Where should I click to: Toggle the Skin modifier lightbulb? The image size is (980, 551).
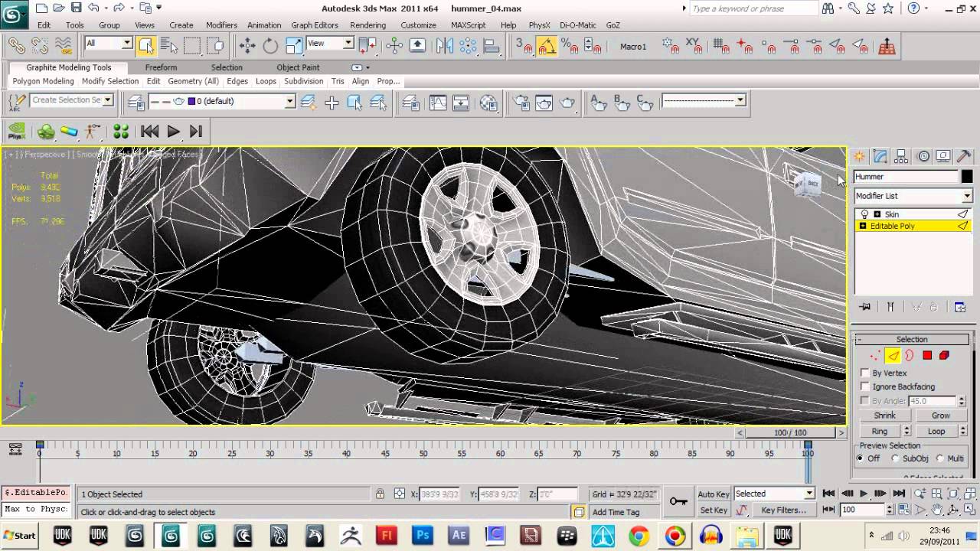pyautogui.click(x=865, y=214)
